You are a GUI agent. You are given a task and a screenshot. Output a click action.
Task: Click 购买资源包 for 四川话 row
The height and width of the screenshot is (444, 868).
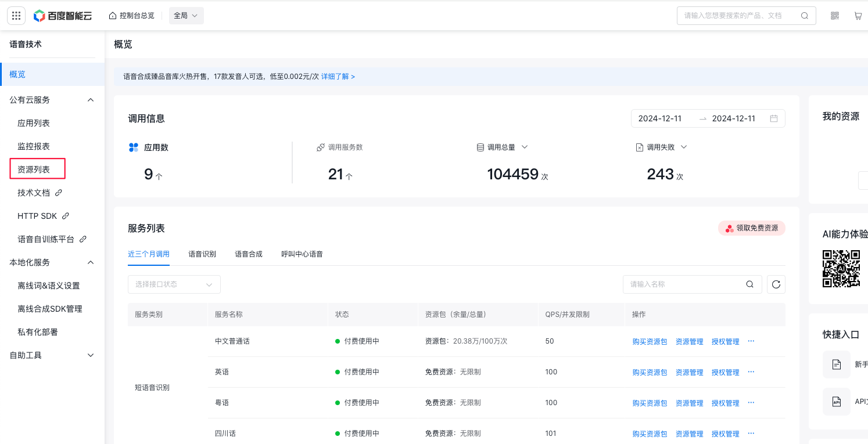click(x=650, y=434)
